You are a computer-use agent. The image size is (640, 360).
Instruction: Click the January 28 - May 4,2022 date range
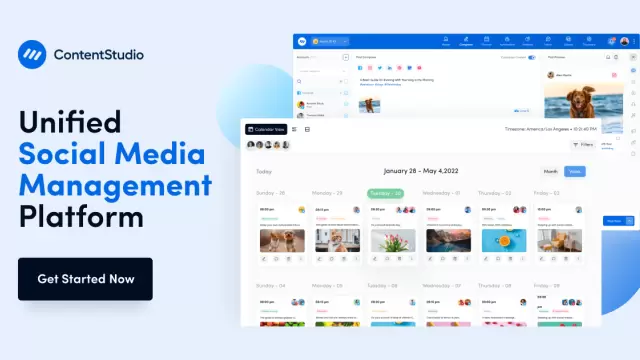(421, 171)
